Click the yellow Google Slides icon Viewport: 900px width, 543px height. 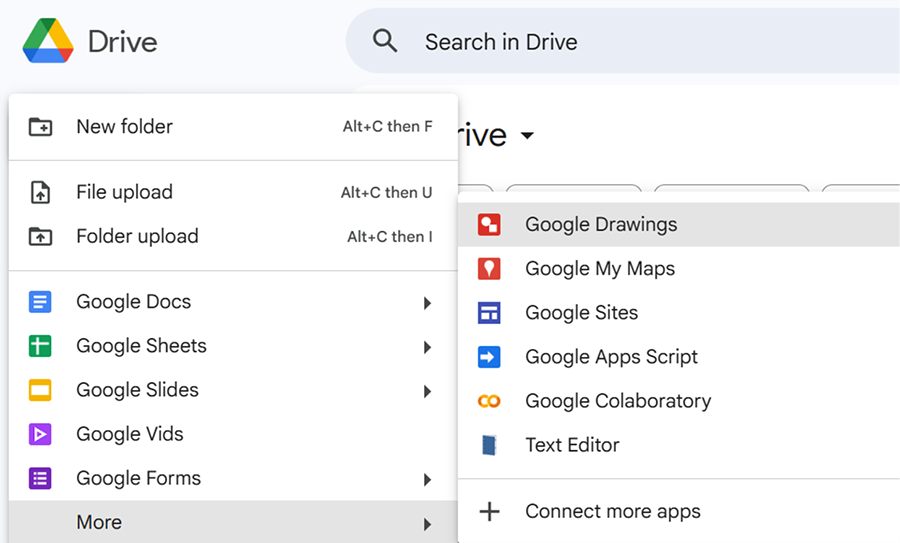coord(40,390)
